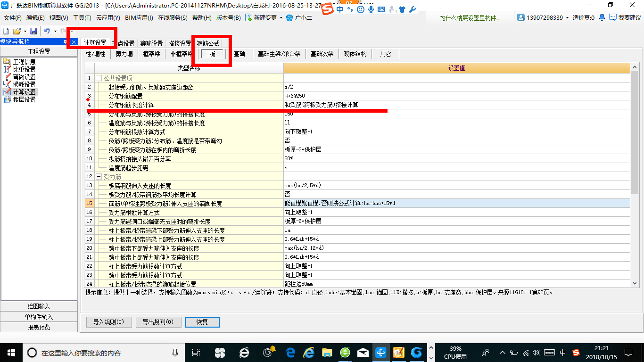Open Sogou emoji face icon

coord(361,9)
